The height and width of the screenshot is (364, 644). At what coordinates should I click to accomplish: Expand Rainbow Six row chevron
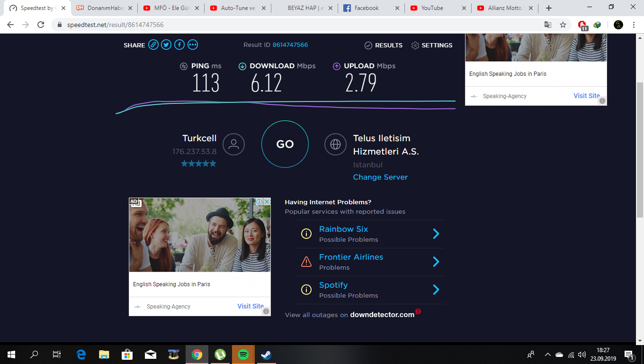coord(436,234)
